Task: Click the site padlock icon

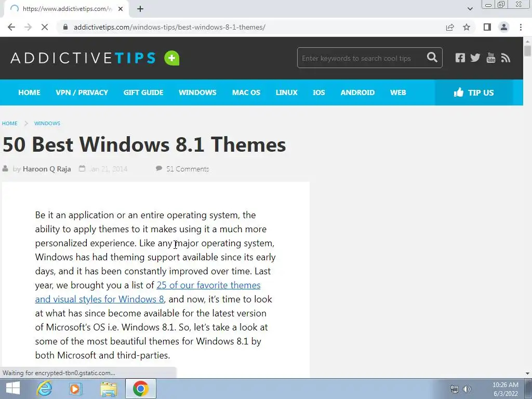Action: click(x=65, y=27)
